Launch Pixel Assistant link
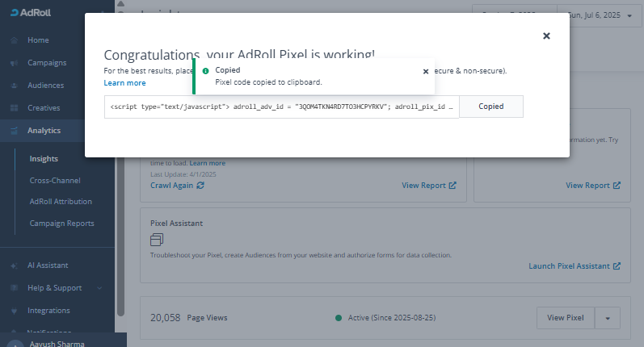 point(574,265)
